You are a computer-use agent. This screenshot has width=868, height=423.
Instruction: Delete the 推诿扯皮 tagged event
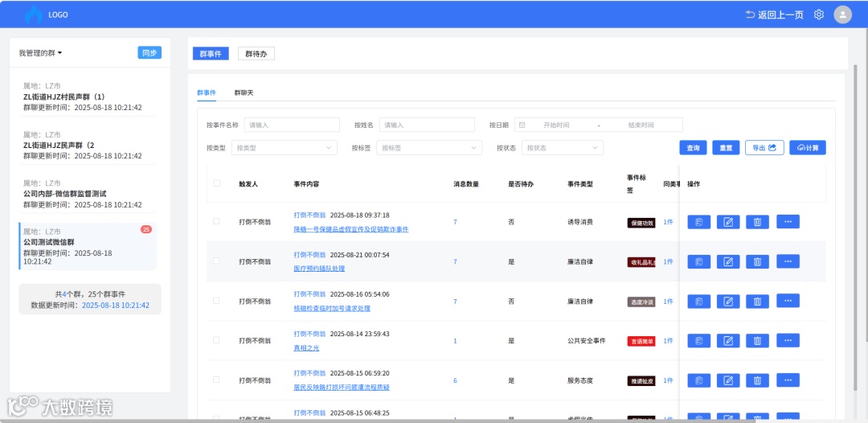pos(758,381)
